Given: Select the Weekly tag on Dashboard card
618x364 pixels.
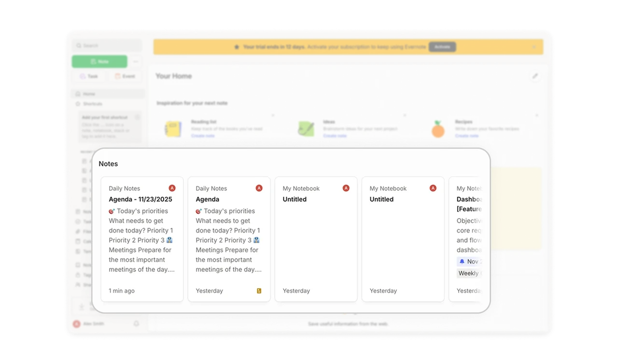Looking at the screenshot, I should click(x=469, y=273).
